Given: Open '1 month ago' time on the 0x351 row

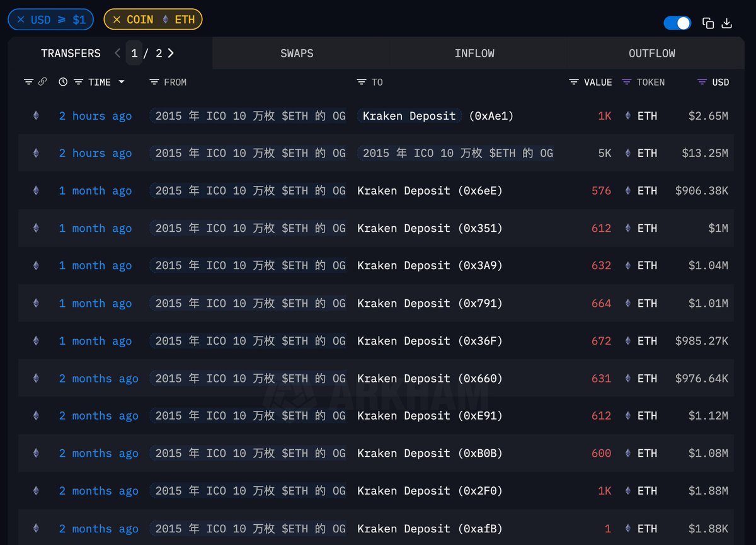Looking at the screenshot, I should 95,229.
